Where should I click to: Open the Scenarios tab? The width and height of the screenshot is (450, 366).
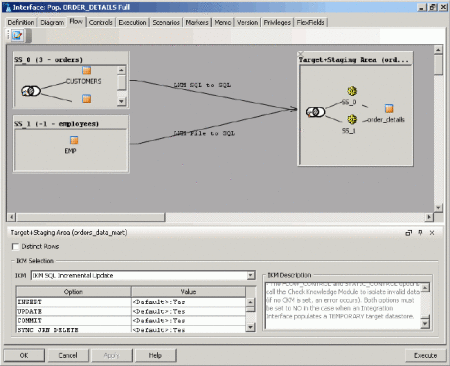[166, 22]
